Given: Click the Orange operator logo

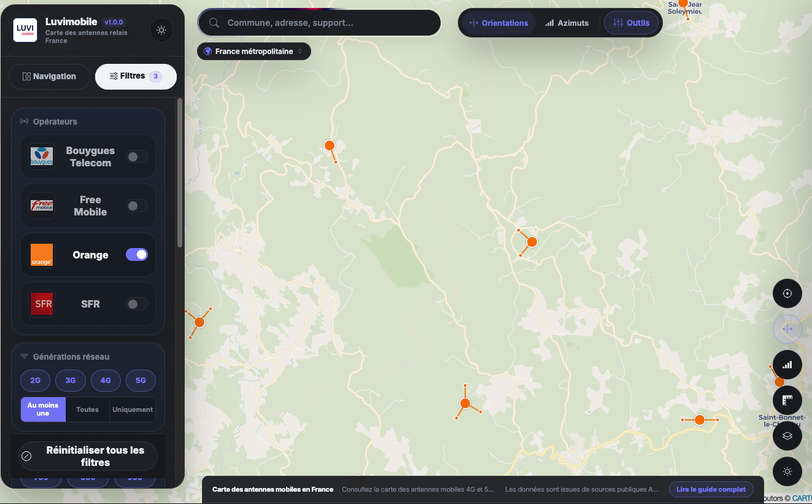Looking at the screenshot, I should coord(42,255).
